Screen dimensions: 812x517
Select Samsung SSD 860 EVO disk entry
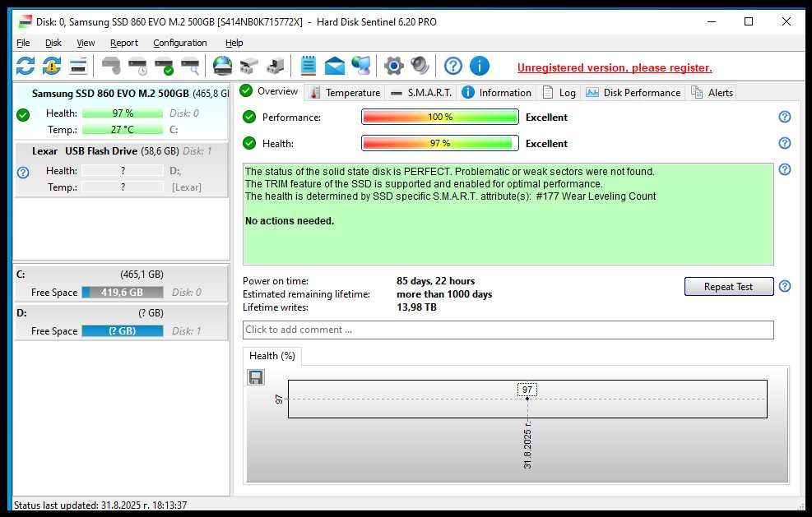click(x=121, y=111)
